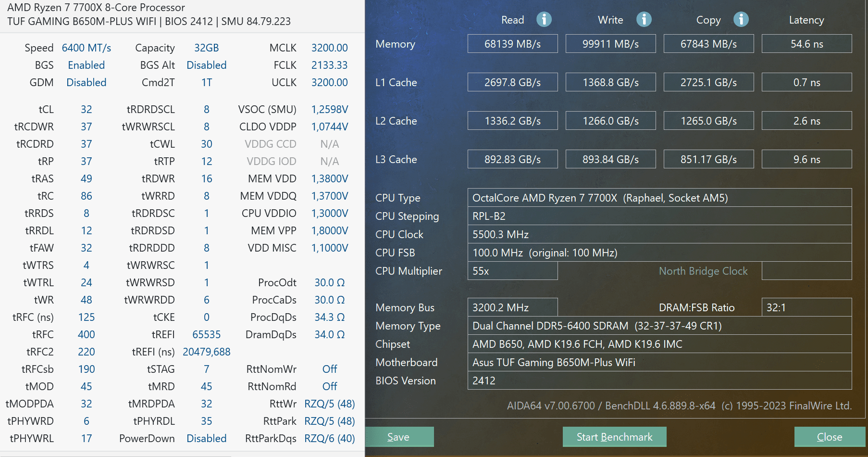Click tCL value 32

click(87, 109)
